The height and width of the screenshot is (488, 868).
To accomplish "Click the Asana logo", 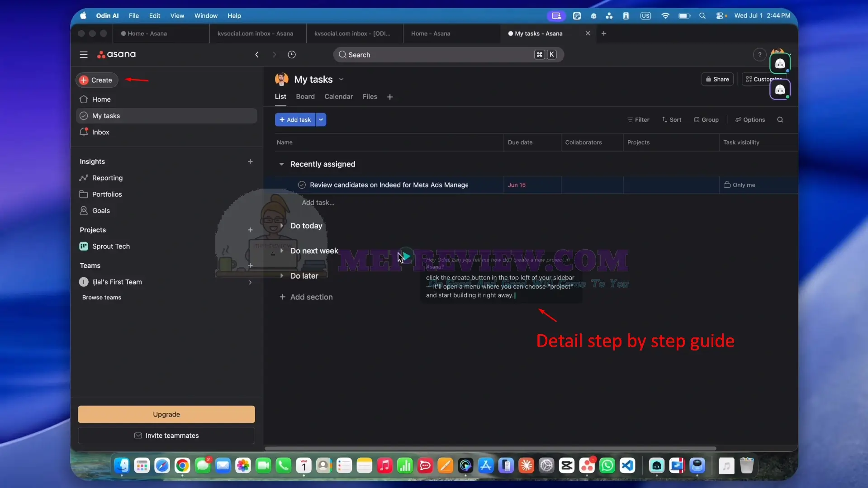I will [117, 54].
